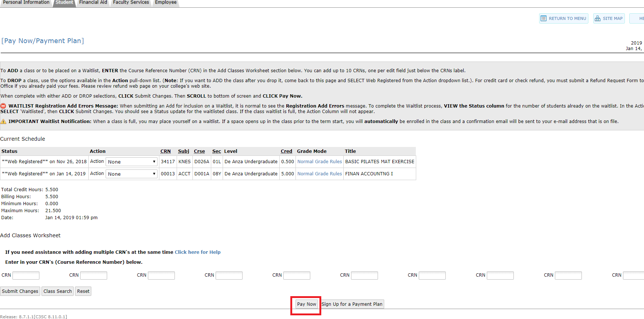
Task: Click the fifth CRN entry box
Action: [297, 276]
